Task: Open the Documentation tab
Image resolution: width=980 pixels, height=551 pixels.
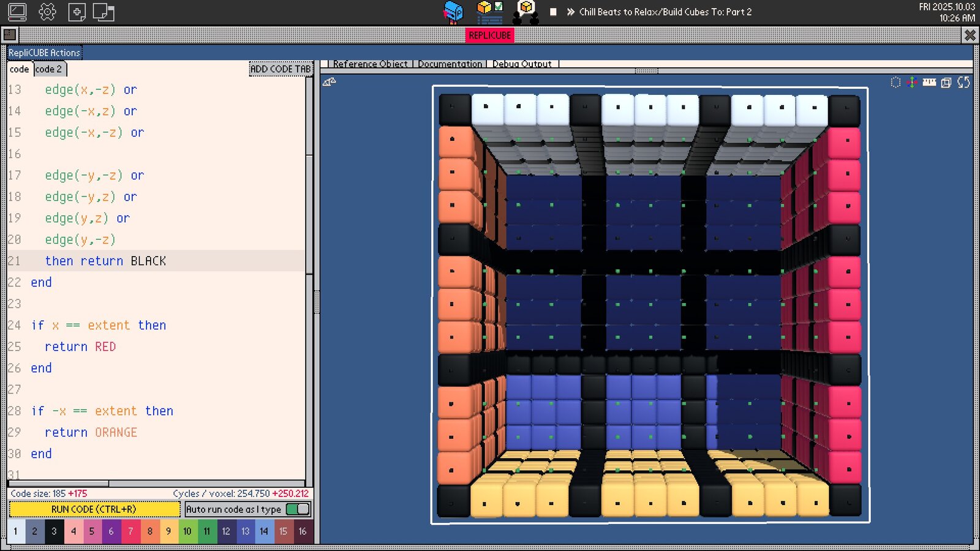Action: click(450, 64)
